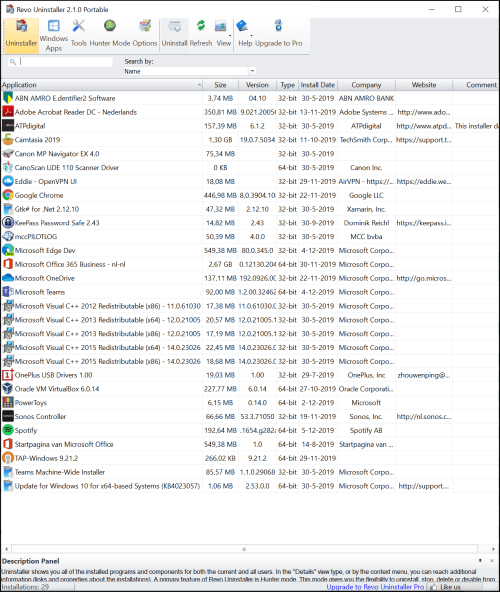Select Gtk# for .Net 2.12.10 row
The image size is (500, 592).
(x=249, y=209)
